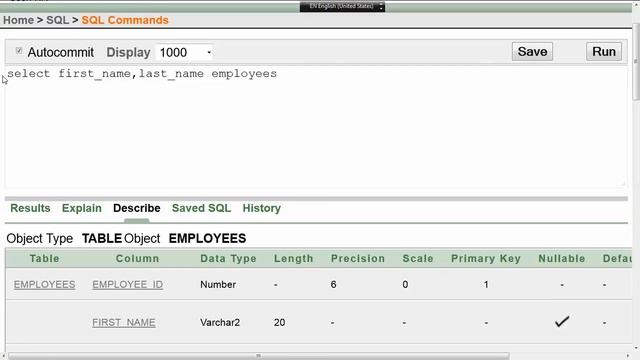The width and height of the screenshot is (640, 360).
Task: Click the horizontal scrollbar at the bottom
Action: pyautogui.click(x=259, y=356)
